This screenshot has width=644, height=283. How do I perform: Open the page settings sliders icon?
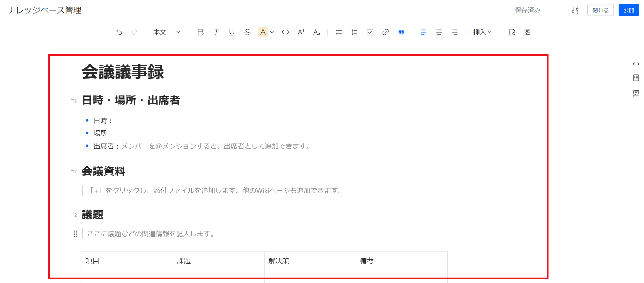(575, 10)
